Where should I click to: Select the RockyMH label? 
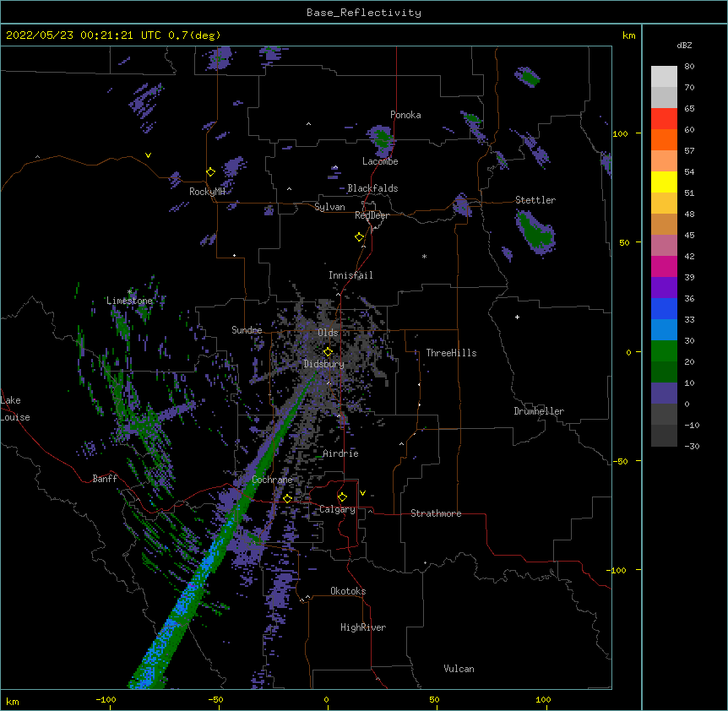coord(207,192)
